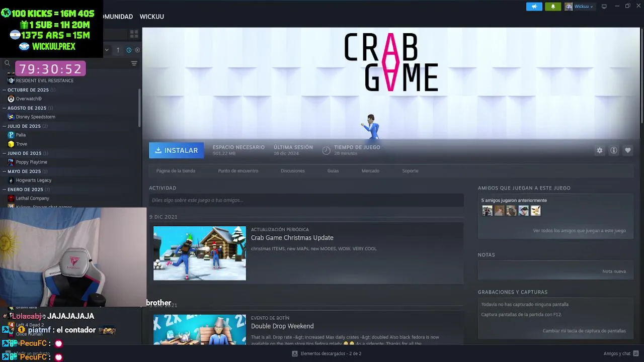Open Amigos y chat panel

621,353
